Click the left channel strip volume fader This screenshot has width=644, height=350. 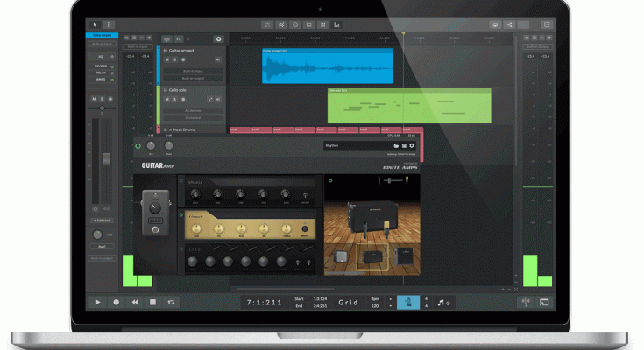point(105,158)
